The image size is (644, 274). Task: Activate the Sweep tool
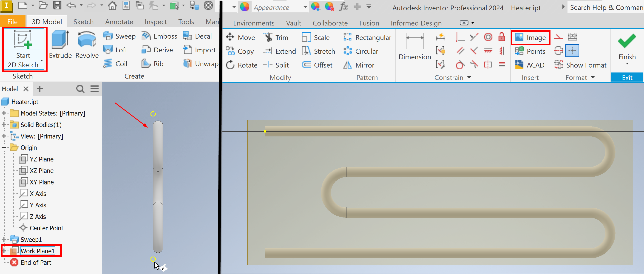120,36
